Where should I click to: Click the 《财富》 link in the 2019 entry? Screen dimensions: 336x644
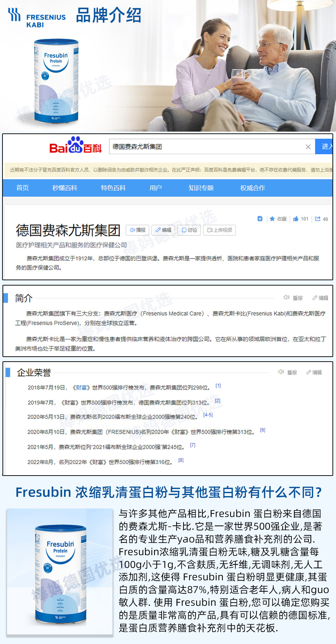[x=70, y=403]
